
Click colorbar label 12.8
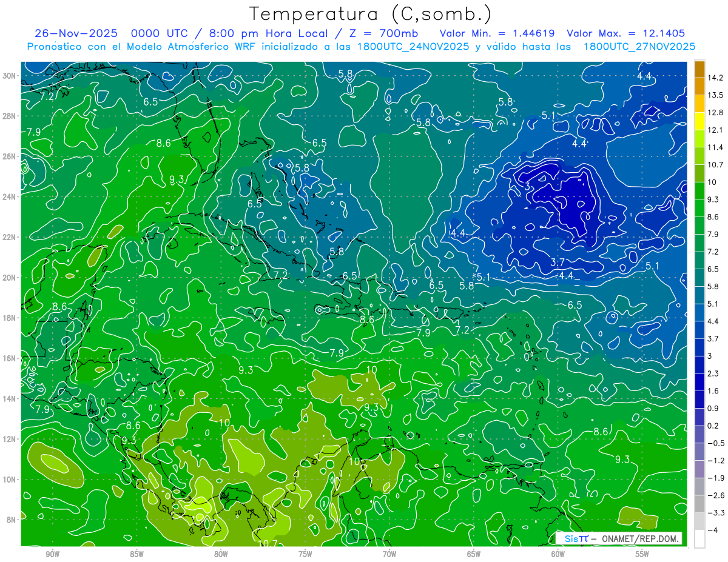(715, 113)
